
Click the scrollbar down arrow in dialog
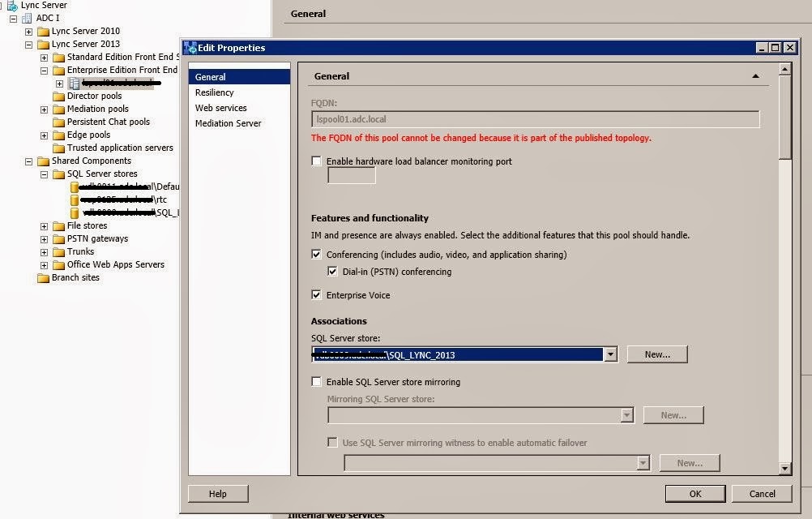785,468
